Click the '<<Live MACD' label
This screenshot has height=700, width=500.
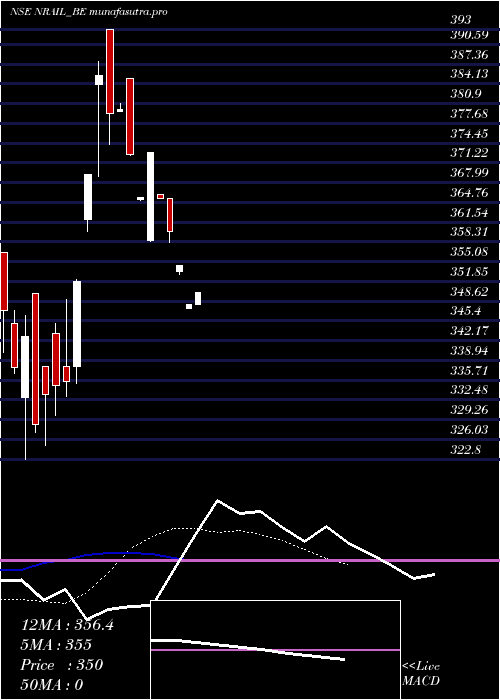point(421,674)
